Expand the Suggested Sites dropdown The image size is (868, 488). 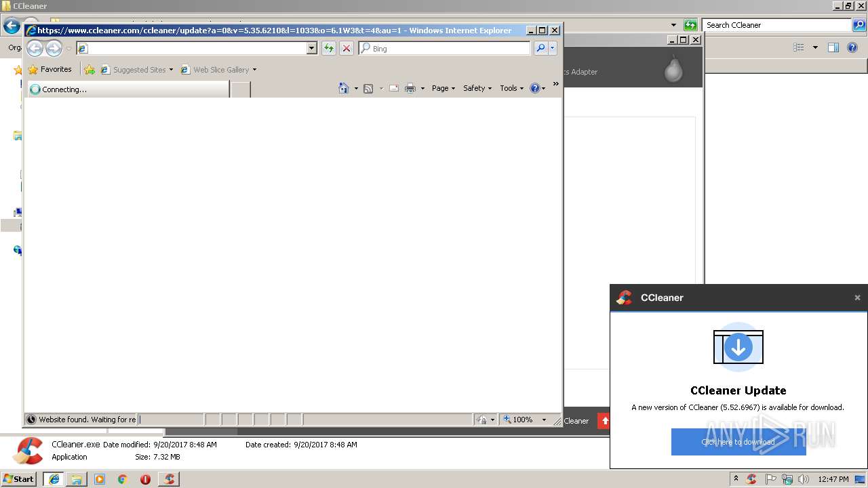point(171,70)
